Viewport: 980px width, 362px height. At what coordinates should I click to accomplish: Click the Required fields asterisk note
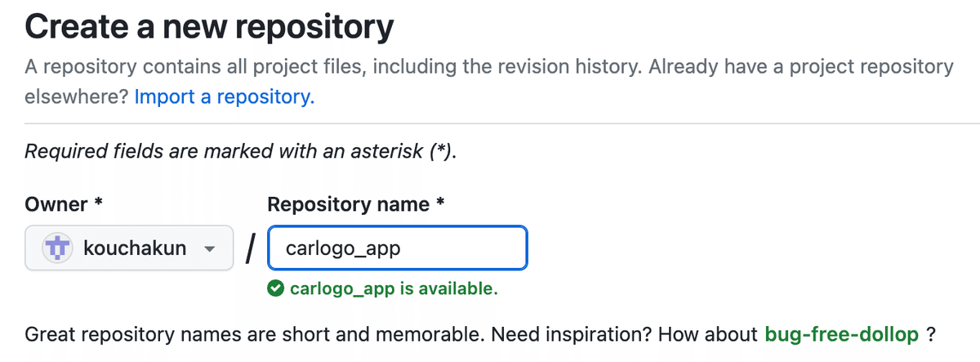point(240,151)
